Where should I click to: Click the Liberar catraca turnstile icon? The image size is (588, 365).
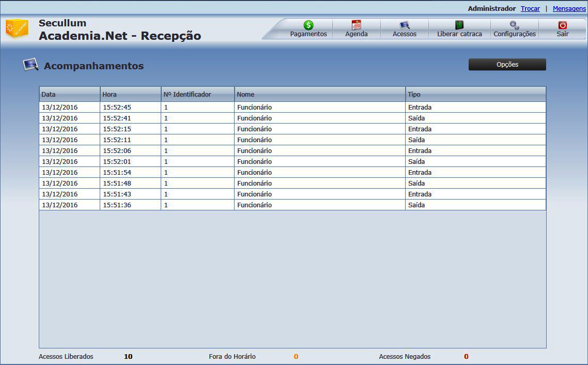459,25
